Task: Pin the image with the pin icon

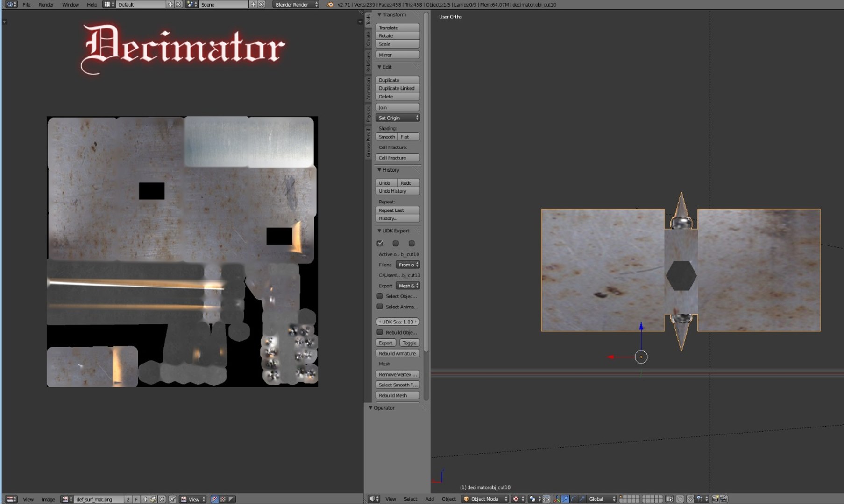Action: coord(172,499)
